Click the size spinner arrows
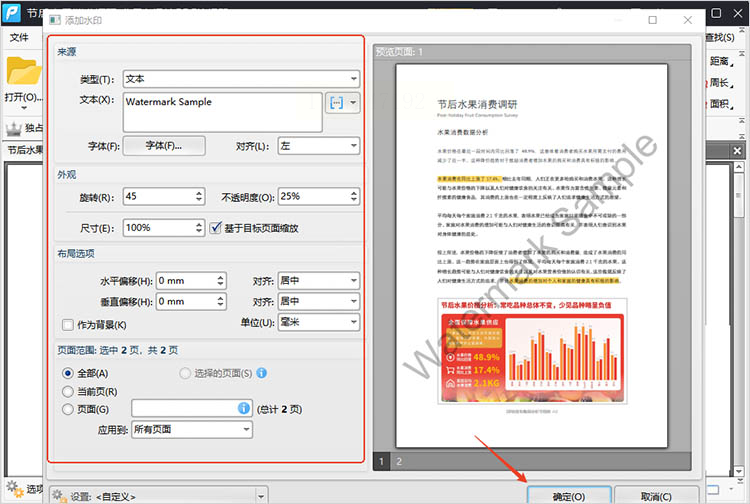 [x=199, y=228]
